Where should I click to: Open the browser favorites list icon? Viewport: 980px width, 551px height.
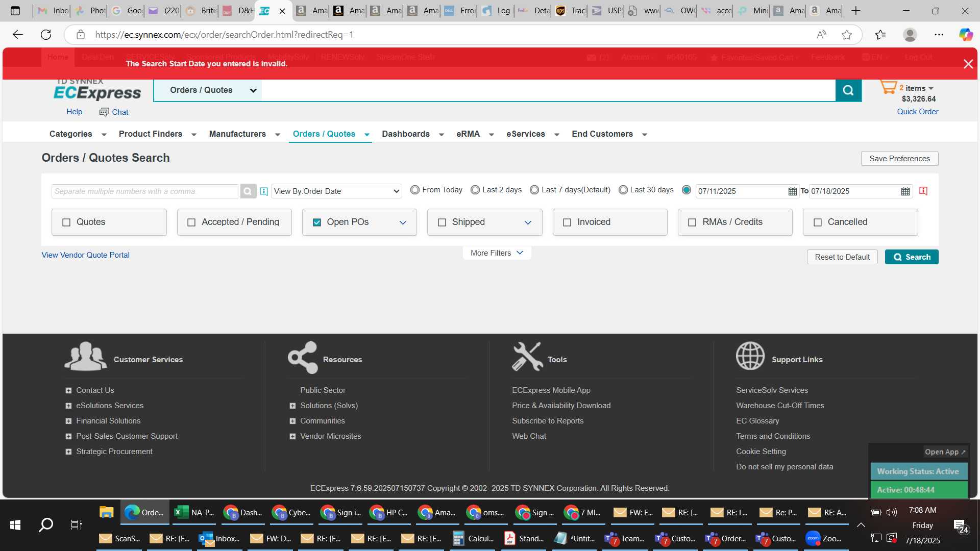(880, 35)
